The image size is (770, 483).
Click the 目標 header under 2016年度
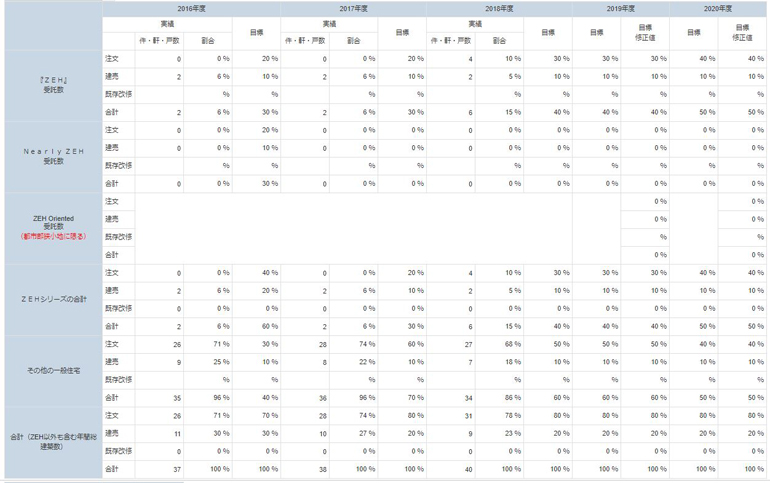click(256, 33)
